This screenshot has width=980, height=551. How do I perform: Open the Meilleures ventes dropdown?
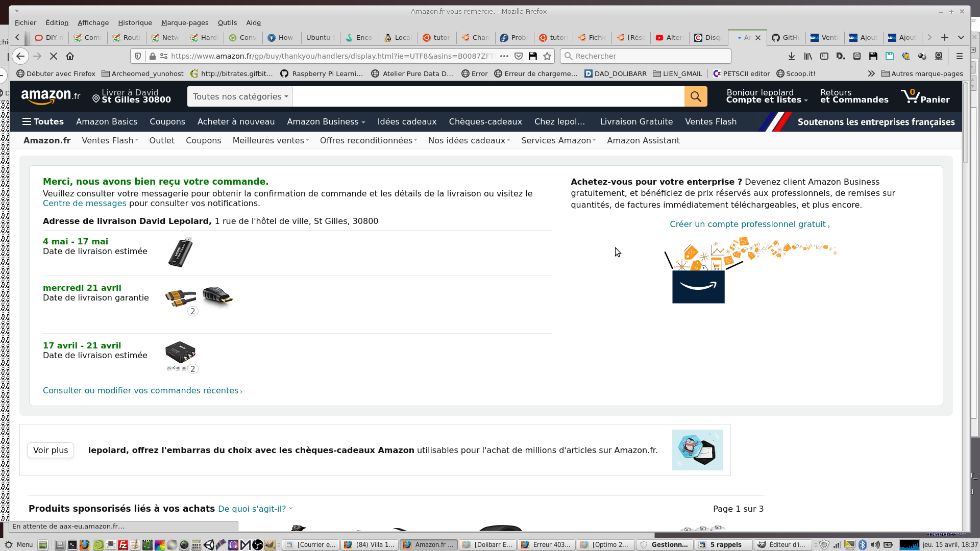point(270,140)
